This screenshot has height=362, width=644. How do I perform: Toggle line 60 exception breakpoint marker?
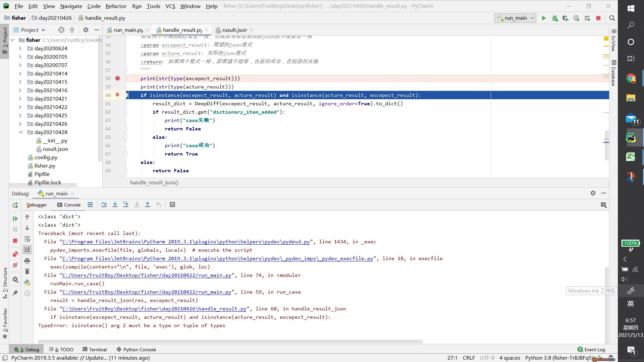coord(117,95)
